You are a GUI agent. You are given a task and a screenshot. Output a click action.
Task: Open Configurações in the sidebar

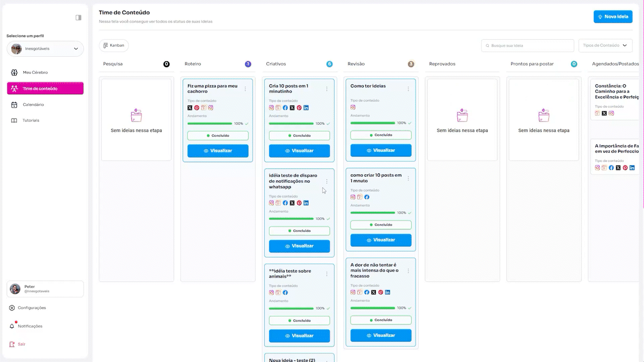28,308
